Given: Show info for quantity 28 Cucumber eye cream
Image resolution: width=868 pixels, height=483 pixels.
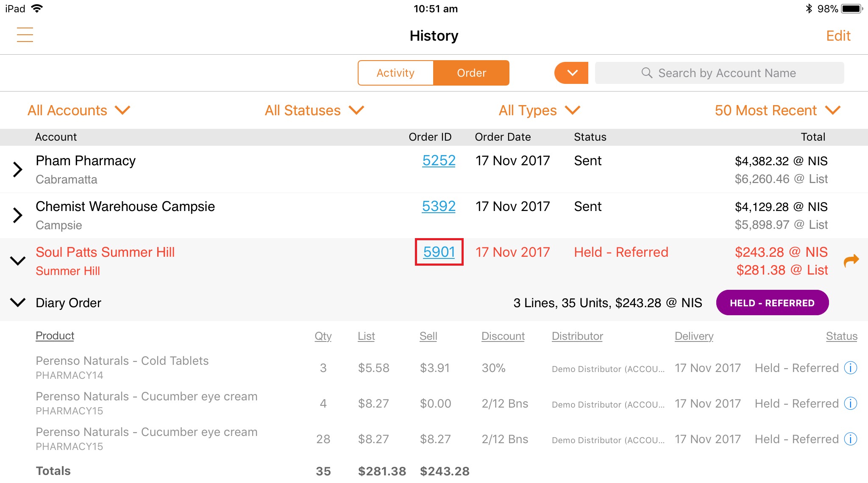Looking at the screenshot, I should (x=851, y=439).
